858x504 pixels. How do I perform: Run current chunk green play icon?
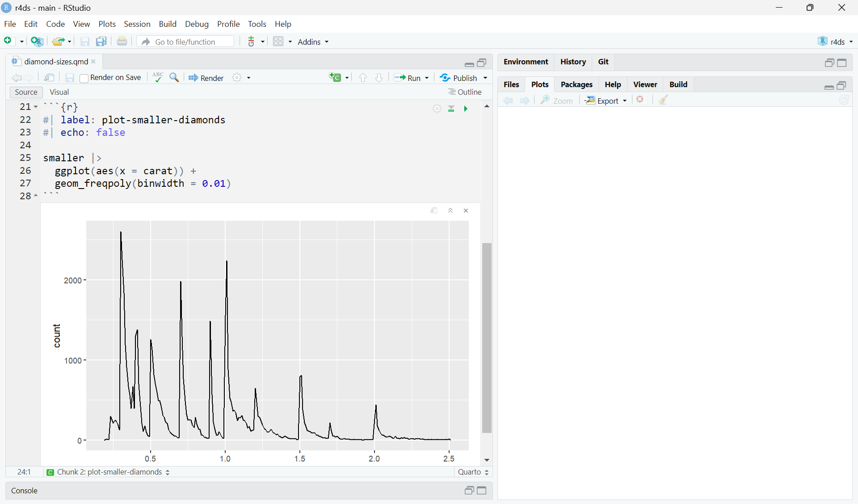466,109
